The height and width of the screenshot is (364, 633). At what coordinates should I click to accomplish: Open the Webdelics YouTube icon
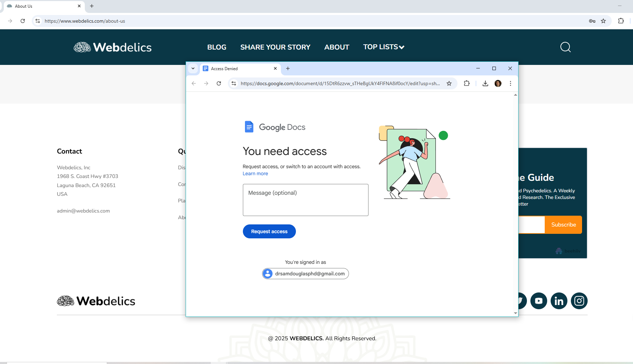[x=539, y=301]
